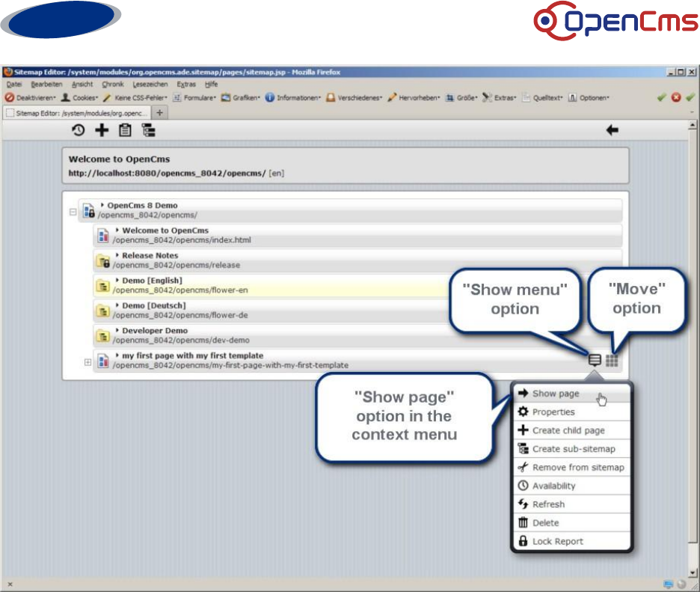
Task: Open the Lesezeichen menu
Action: click(150, 84)
